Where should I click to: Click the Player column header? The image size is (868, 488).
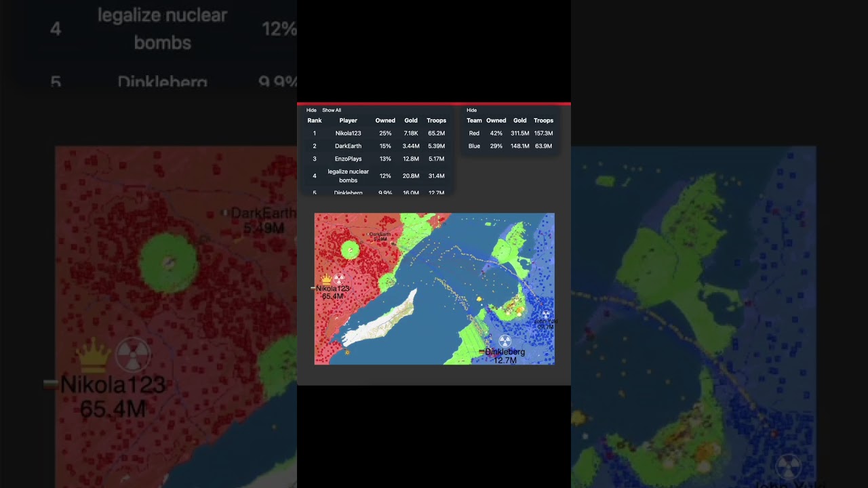point(348,121)
